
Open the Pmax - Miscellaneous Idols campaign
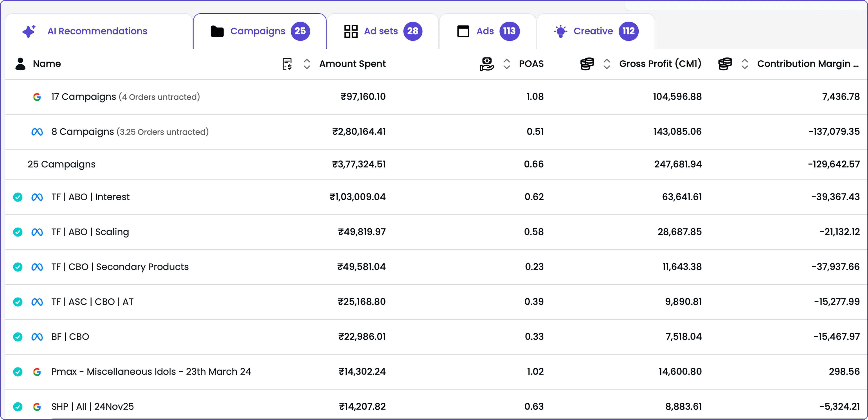click(151, 371)
